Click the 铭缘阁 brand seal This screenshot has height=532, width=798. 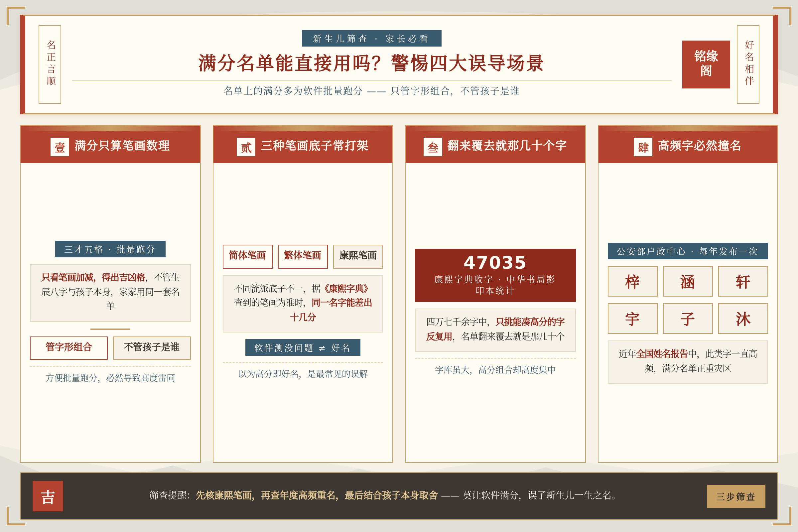[x=706, y=65]
